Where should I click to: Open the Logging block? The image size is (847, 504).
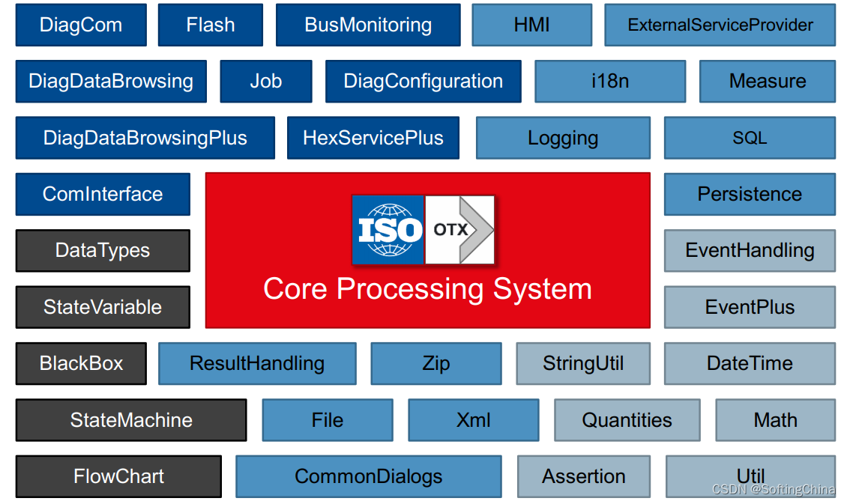564,138
